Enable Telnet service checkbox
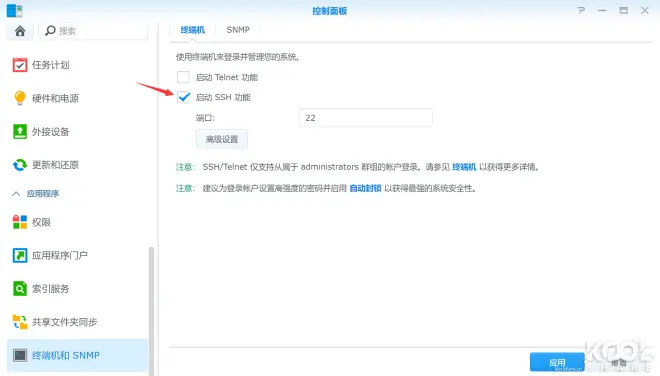 (183, 77)
